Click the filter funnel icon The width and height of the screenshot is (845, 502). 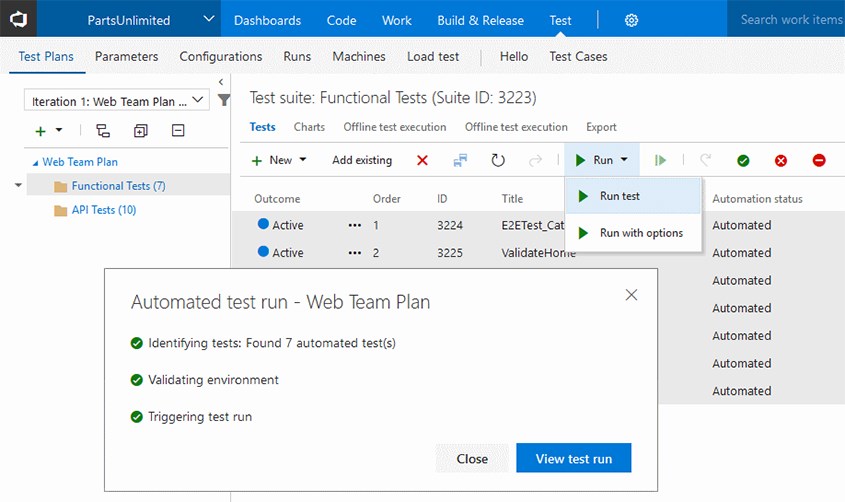[224, 100]
